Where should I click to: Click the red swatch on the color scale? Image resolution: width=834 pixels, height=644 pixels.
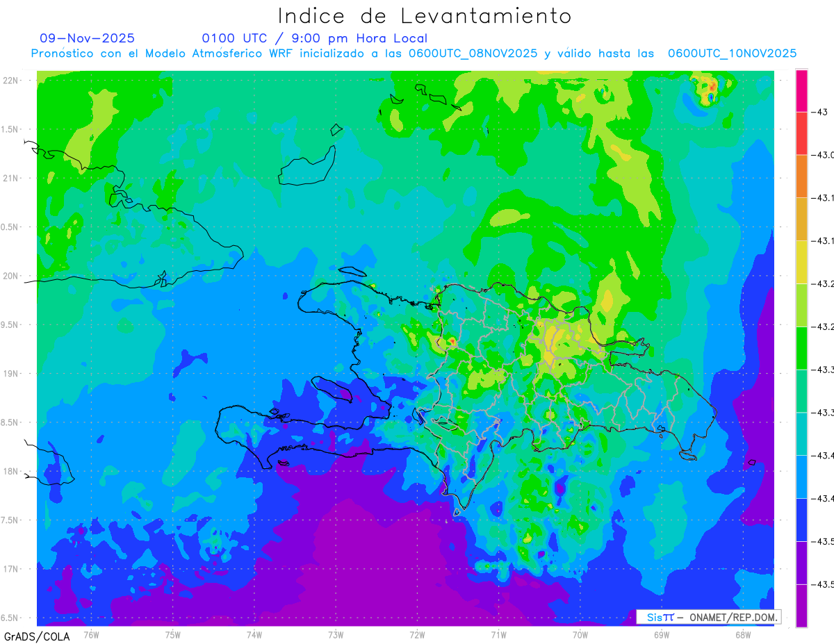coord(801,133)
